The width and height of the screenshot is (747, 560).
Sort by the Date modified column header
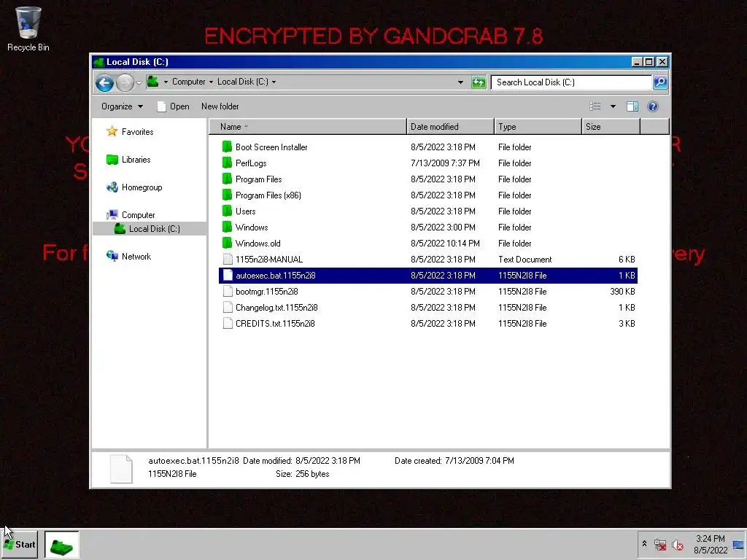450,127
